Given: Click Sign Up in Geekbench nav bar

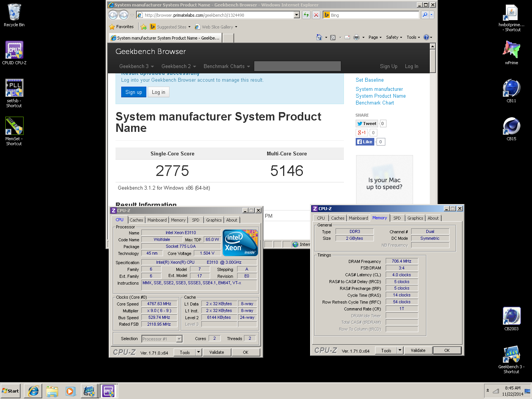Looking at the screenshot, I should tap(389, 66).
